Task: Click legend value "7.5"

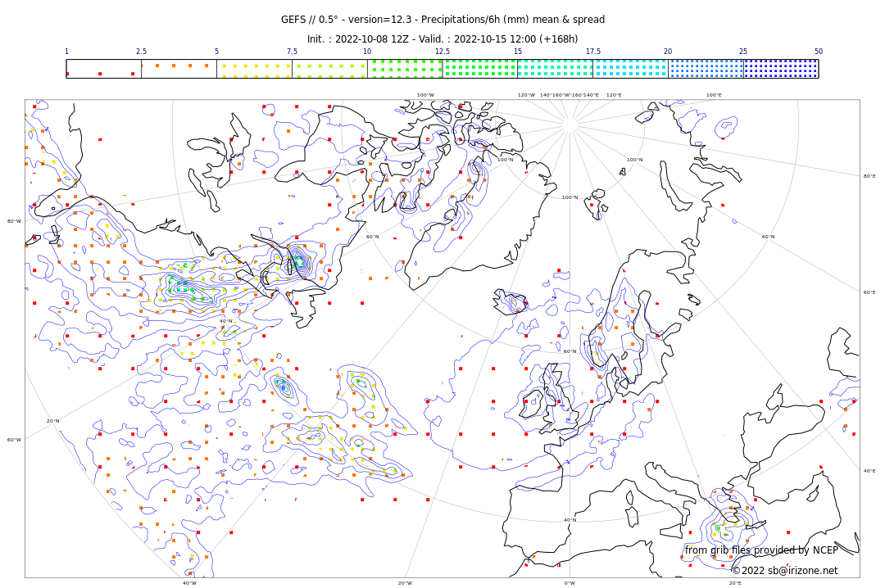Action: (x=292, y=52)
